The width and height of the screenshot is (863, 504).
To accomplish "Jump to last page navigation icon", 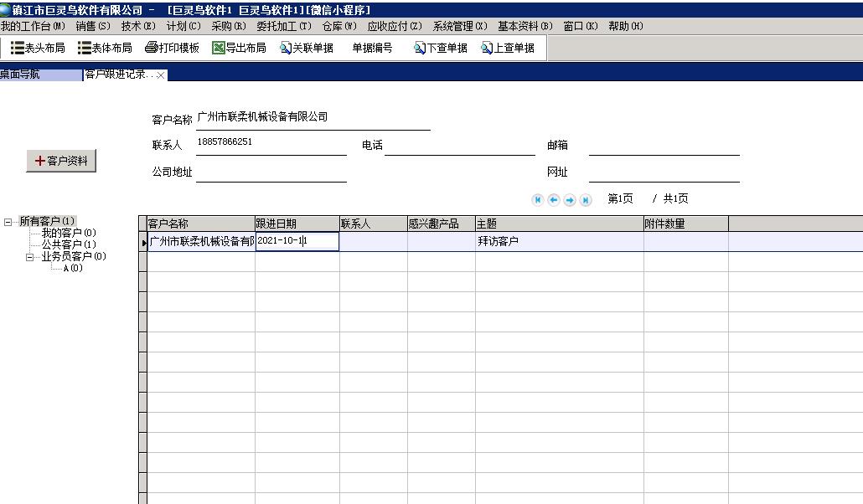I will coord(585,199).
